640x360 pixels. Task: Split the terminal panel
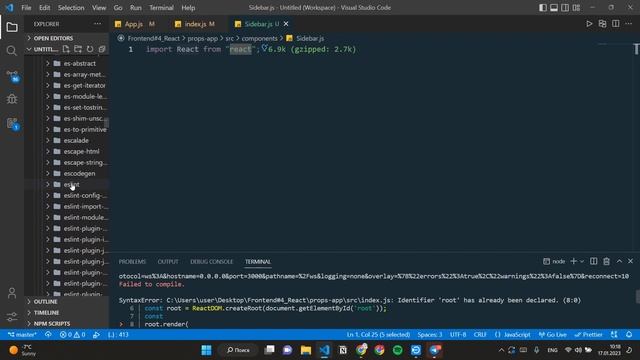pyautogui.click(x=593, y=261)
